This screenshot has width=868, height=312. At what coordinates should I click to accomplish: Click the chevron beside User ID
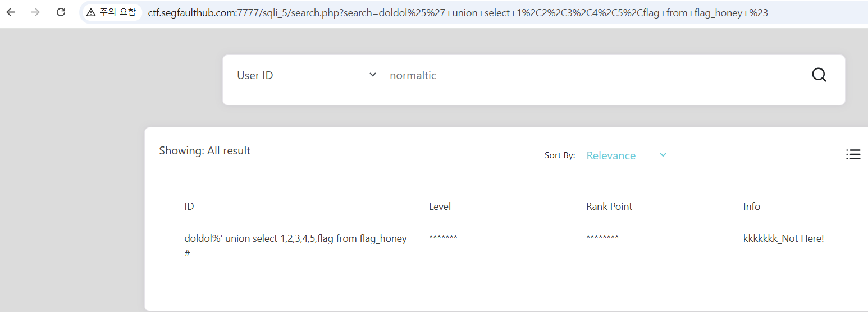coord(372,75)
